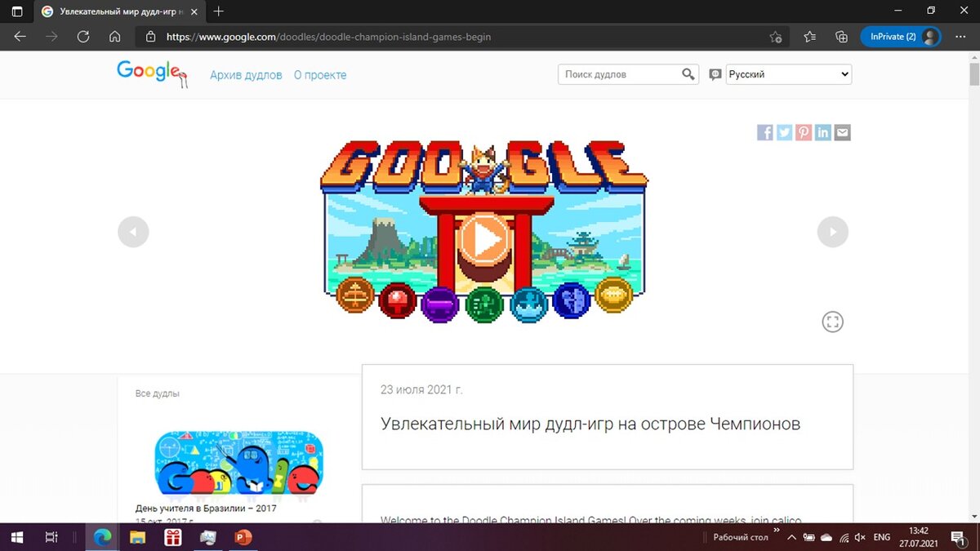Viewport: 980px width, 551px height.
Task: Click the light blue sport badge
Action: point(529,304)
